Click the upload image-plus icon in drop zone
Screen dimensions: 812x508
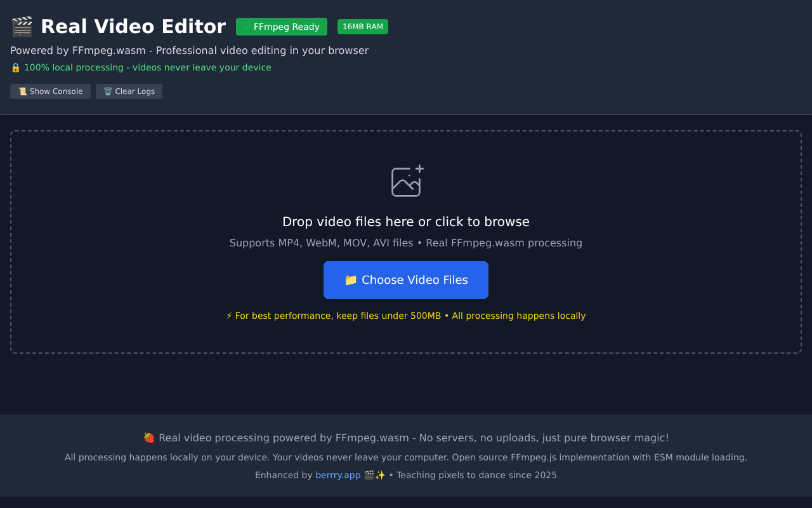point(407,181)
